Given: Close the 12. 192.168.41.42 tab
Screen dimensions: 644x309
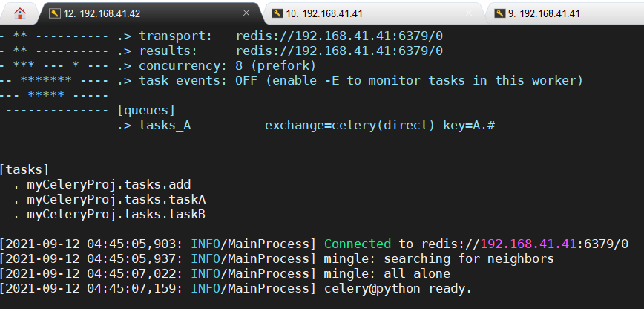Looking at the screenshot, I should (246, 13).
